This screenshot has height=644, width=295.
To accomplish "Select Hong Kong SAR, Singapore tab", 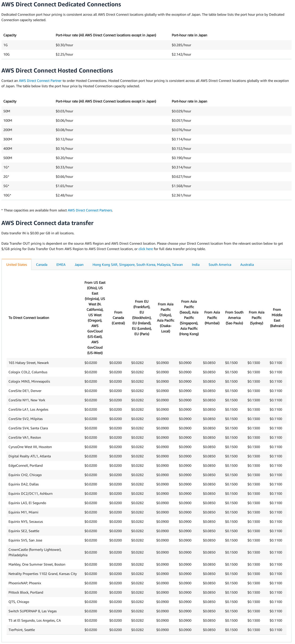I will pyautogui.click(x=138, y=264).
